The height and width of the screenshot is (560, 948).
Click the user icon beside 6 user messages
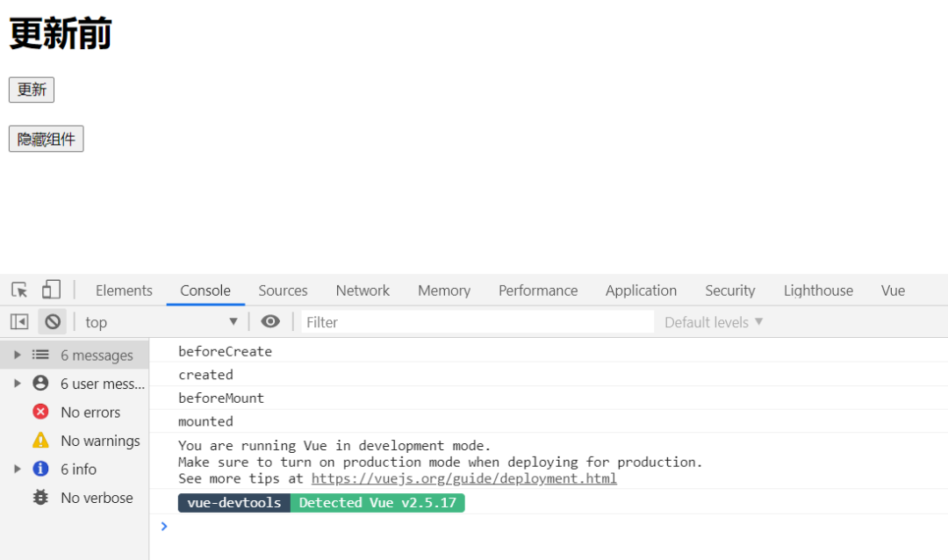point(40,383)
